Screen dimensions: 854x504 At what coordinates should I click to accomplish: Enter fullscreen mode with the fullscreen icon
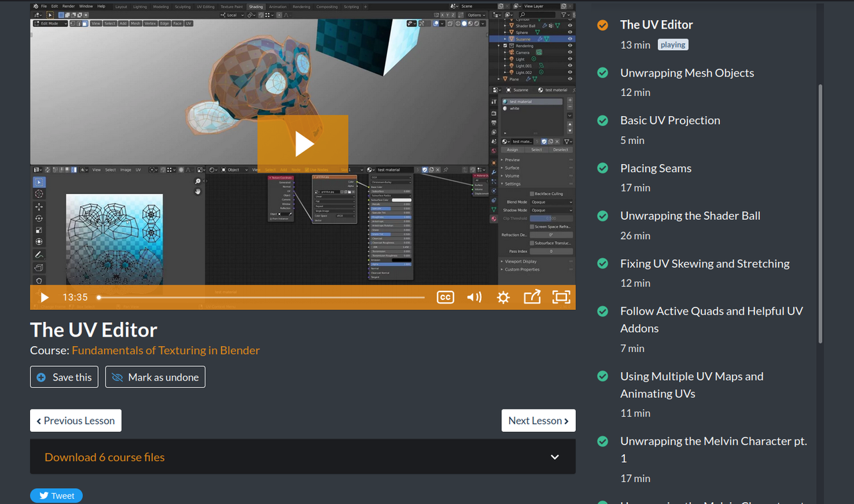coord(561,297)
